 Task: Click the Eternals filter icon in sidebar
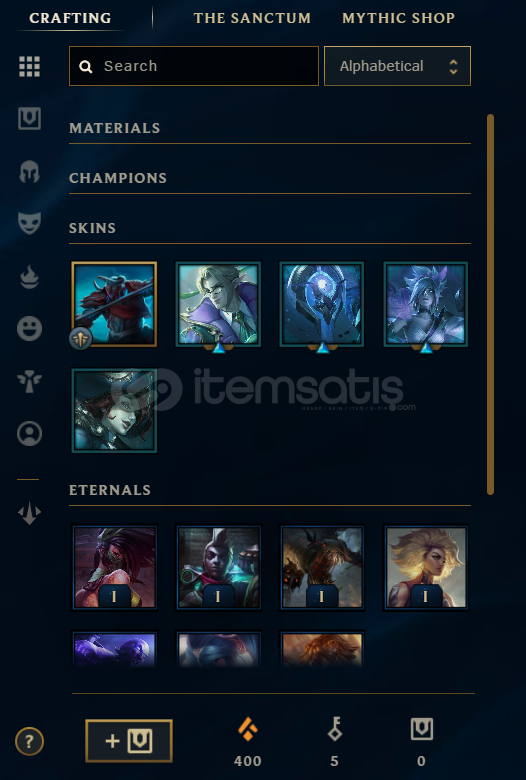tap(29, 512)
